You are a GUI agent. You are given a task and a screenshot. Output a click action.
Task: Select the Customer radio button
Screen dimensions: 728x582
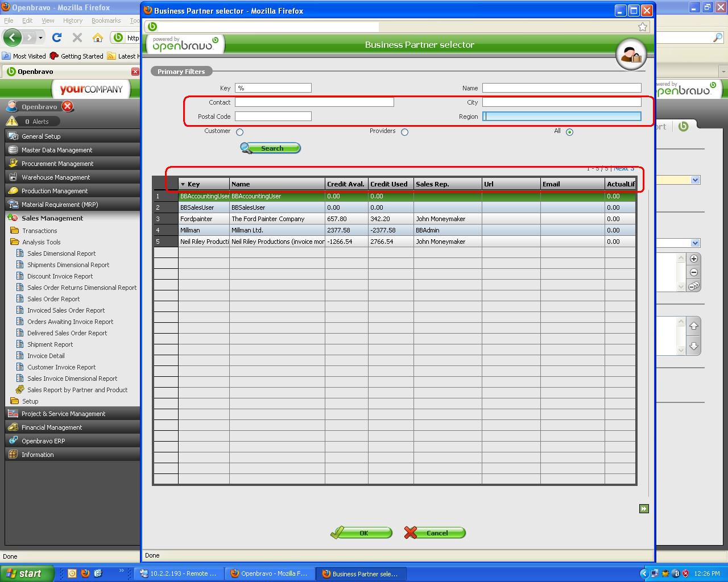(x=239, y=132)
